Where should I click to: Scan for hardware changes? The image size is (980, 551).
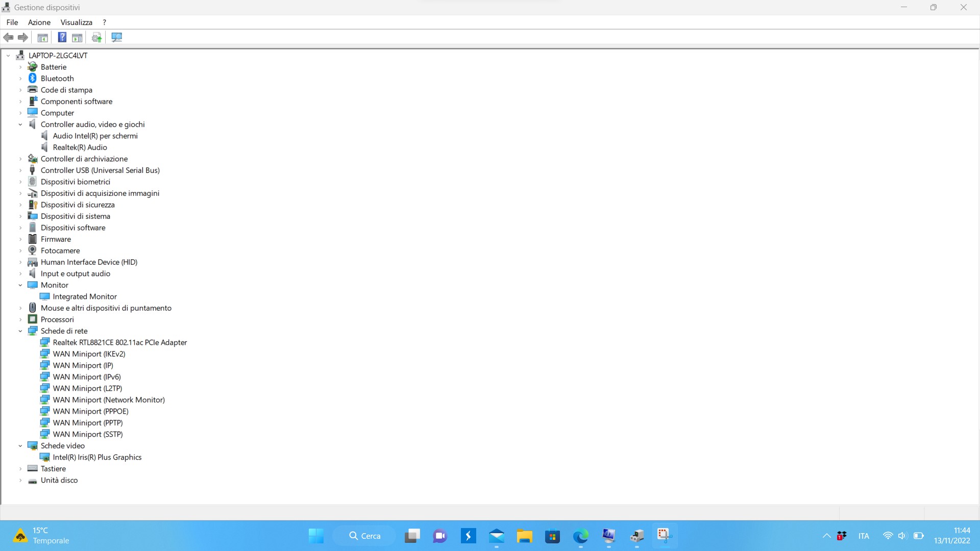click(x=116, y=37)
